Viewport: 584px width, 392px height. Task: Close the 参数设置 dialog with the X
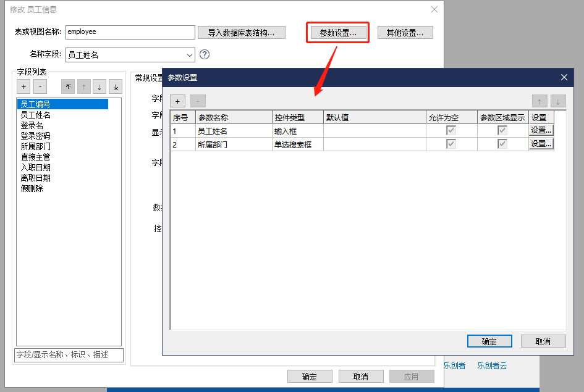(564, 77)
